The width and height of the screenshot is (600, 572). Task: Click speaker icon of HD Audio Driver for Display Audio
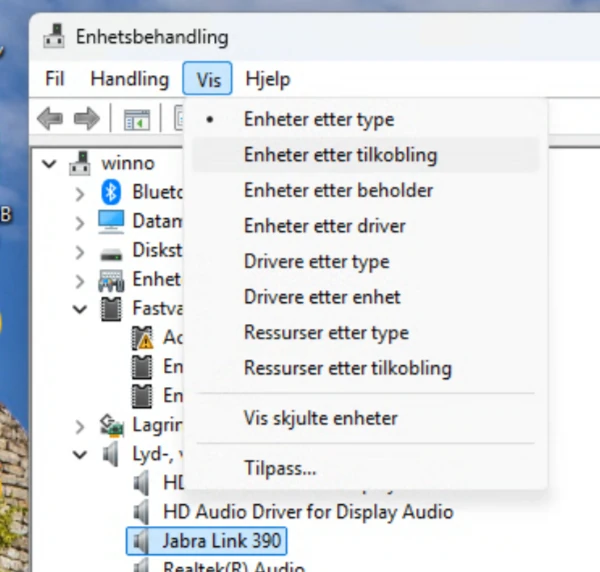[142, 512]
